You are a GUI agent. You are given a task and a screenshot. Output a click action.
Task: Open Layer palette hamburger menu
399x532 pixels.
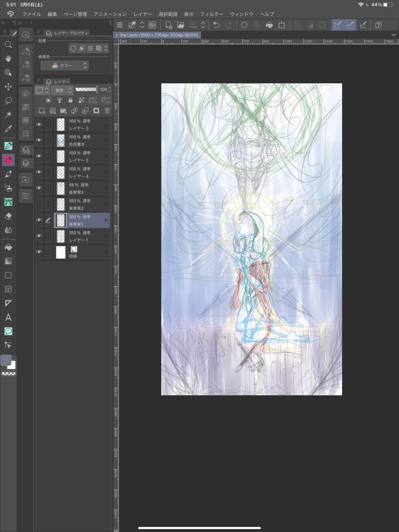pyautogui.click(x=39, y=81)
